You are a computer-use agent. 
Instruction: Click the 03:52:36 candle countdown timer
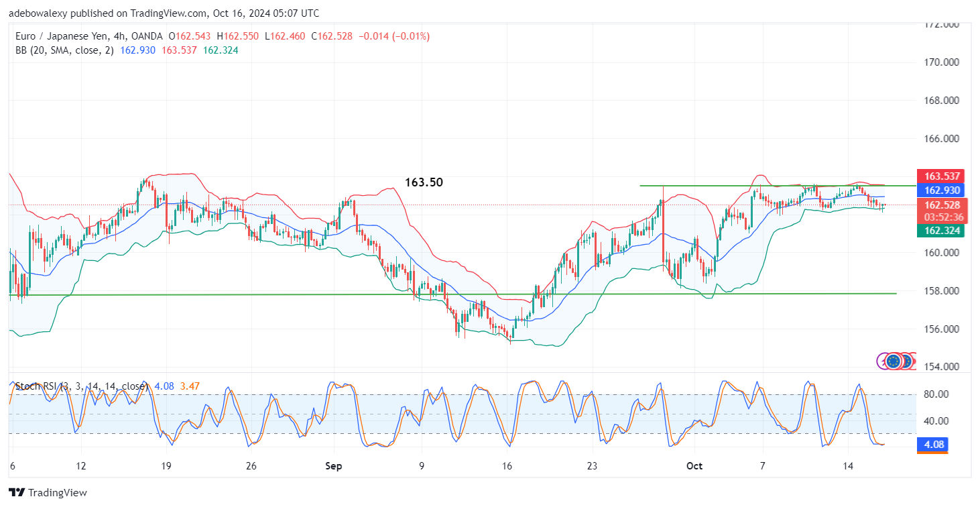(x=942, y=217)
